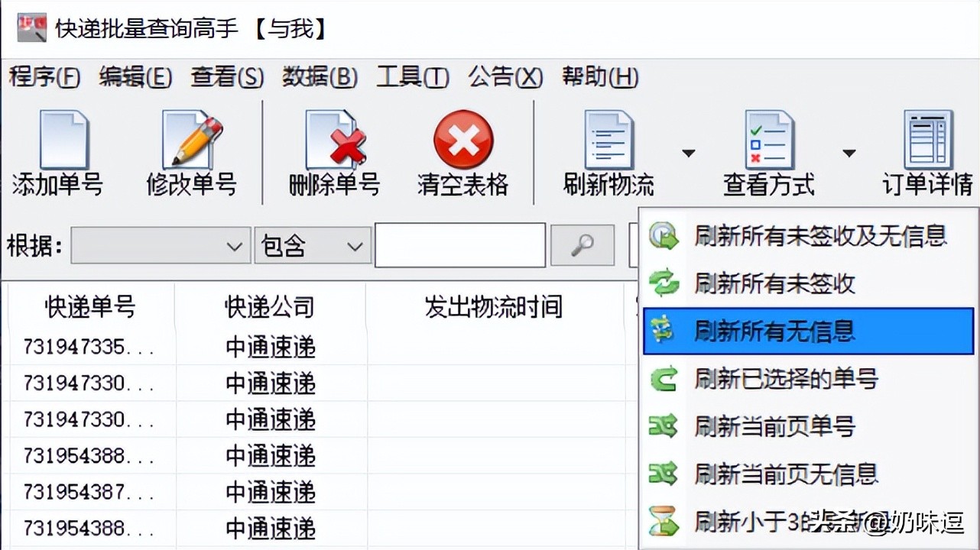
Task: Expand the 查看方式 dropdown arrow
Action: click(x=849, y=154)
